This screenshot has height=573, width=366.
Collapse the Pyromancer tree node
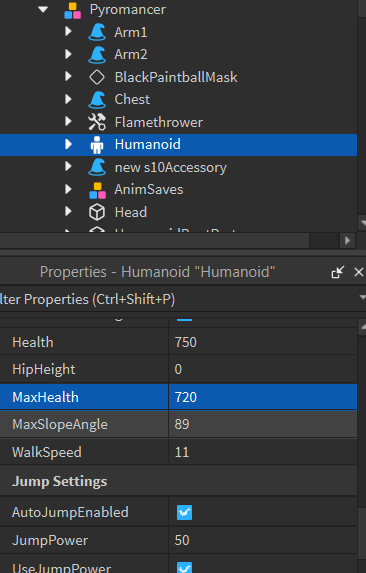(43, 10)
